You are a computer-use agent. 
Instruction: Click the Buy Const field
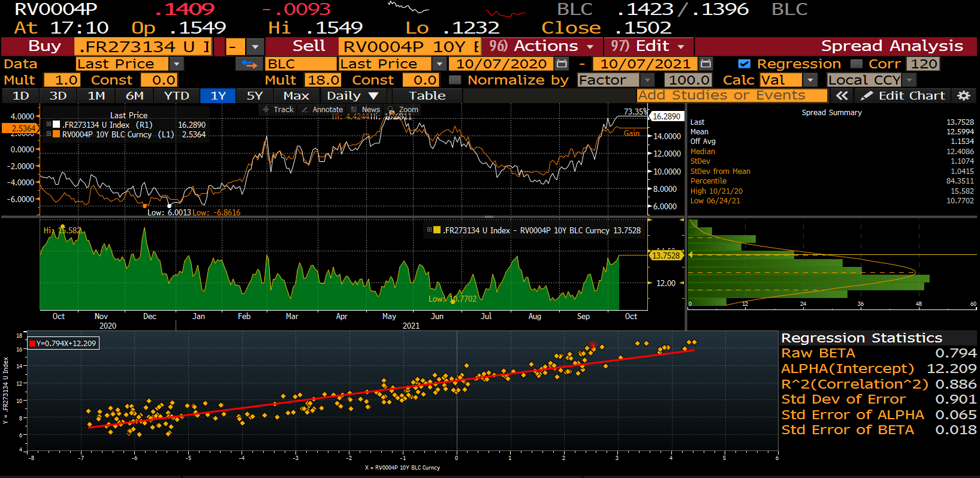(x=159, y=80)
